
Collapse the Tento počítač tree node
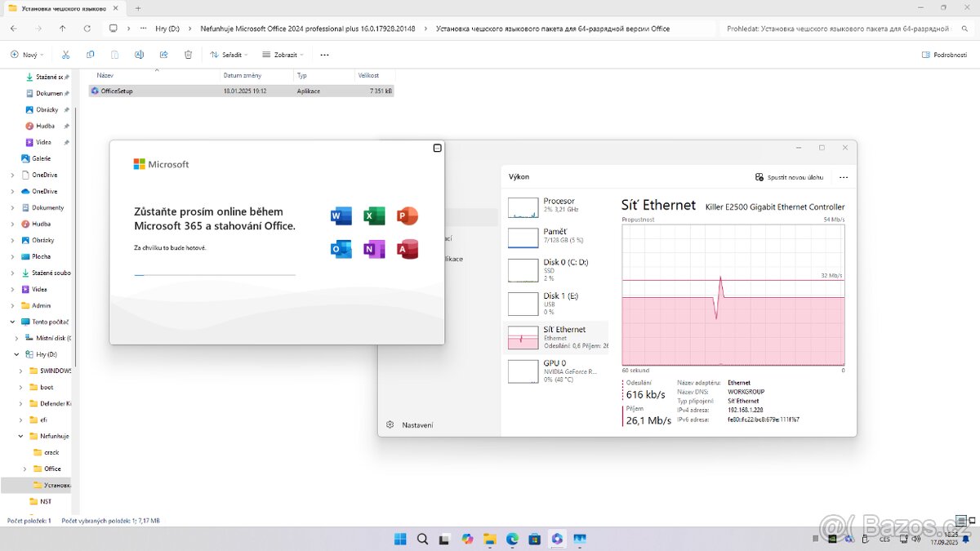pos(13,322)
